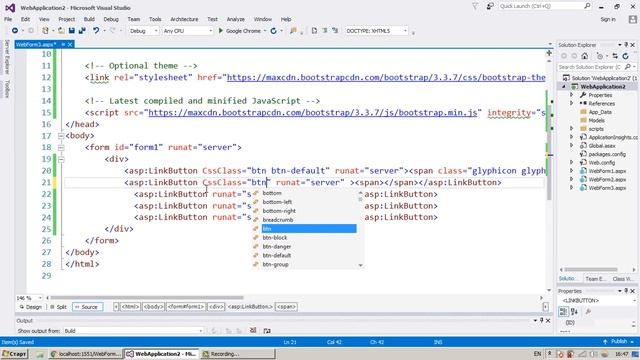Viewport: 640px width, 360px height.
Task: Click the Navigate Backward toolbar icon
Action: click(15, 31)
